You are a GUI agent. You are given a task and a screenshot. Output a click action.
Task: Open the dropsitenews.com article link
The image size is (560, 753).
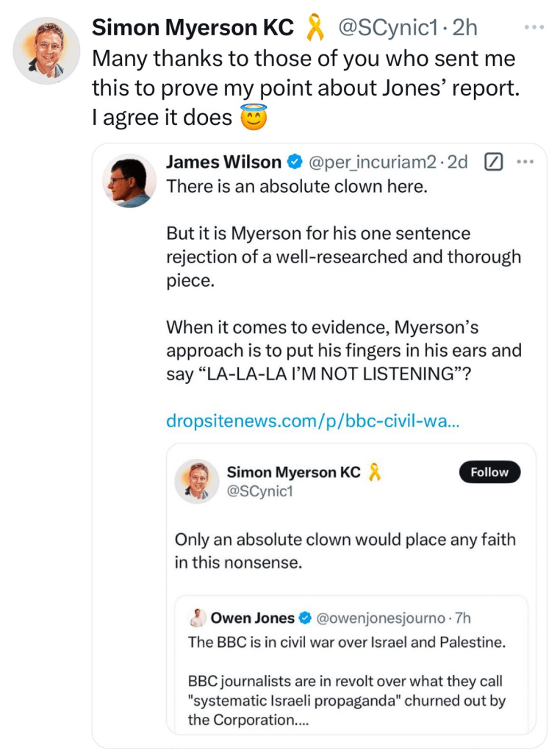point(314,421)
